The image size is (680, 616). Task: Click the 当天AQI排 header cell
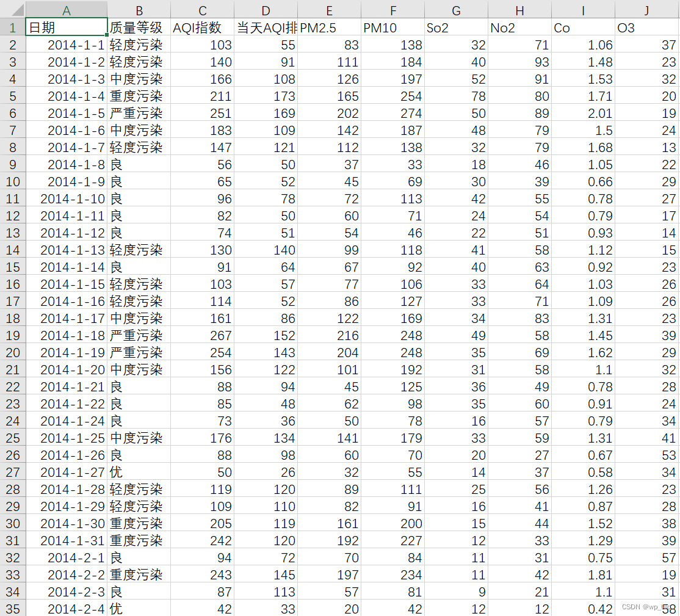[266, 27]
